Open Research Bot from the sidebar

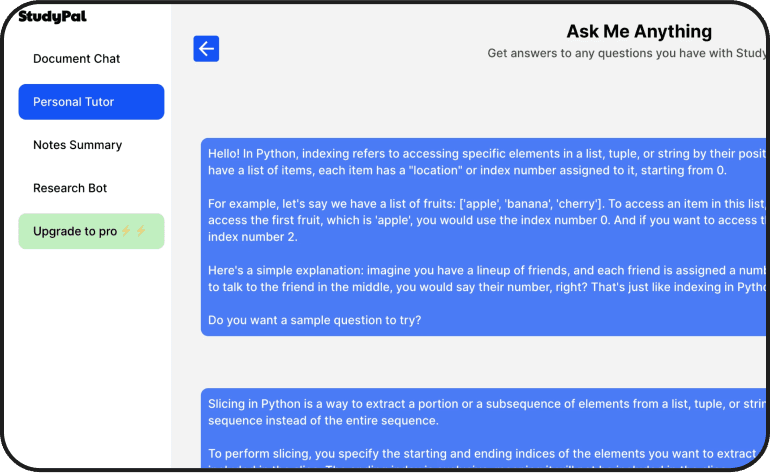[x=70, y=188]
